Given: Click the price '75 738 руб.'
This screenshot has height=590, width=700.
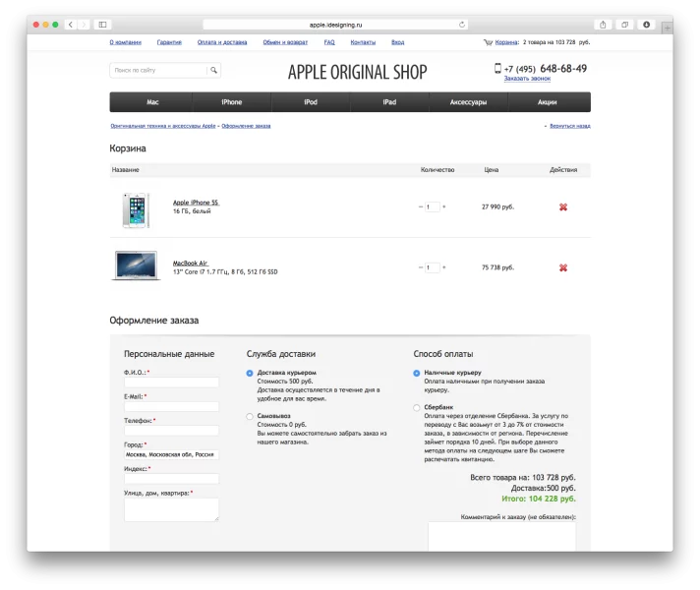Looking at the screenshot, I should point(497,267).
